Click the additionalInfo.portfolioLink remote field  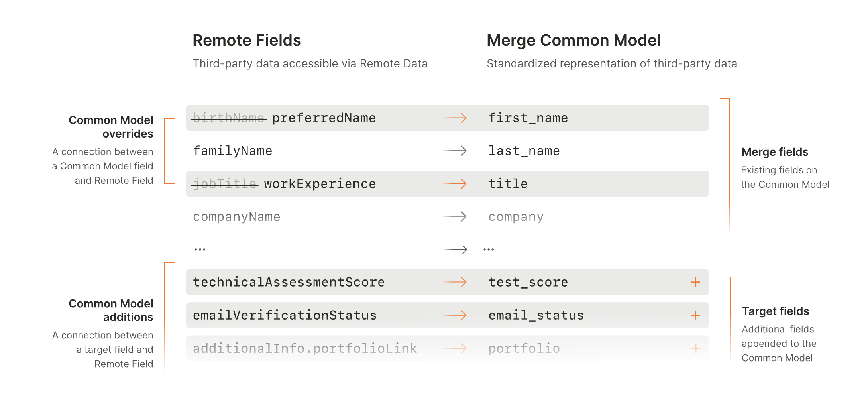pos(305,348)
